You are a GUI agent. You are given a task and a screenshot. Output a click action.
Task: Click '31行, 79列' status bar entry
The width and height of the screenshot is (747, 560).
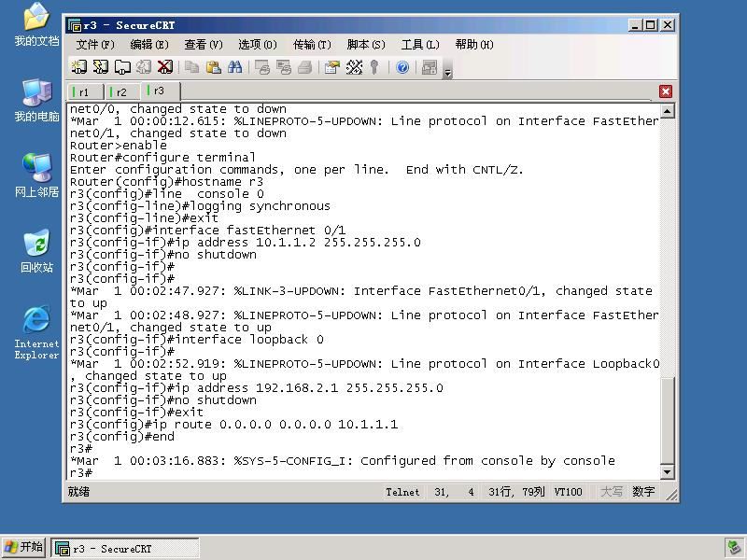[516, 492]
